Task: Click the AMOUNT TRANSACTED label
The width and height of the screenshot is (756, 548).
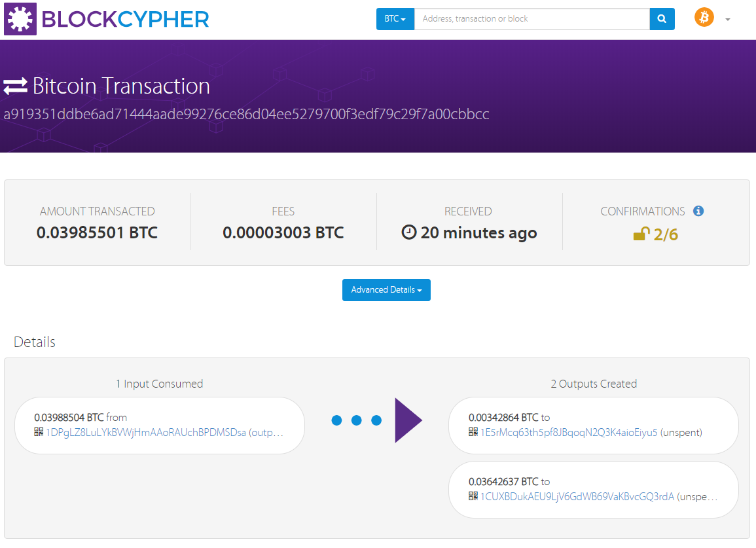Action: [x=98, y=211]
